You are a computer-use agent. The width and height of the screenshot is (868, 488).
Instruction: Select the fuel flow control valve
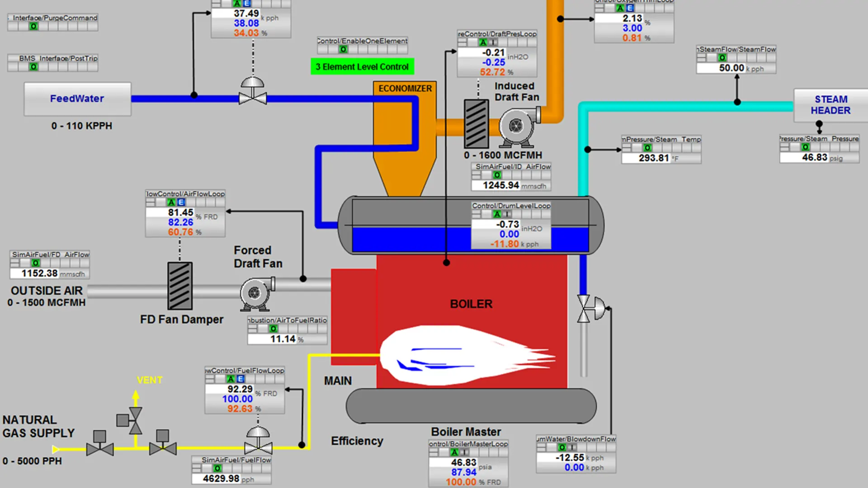[258, 441]
